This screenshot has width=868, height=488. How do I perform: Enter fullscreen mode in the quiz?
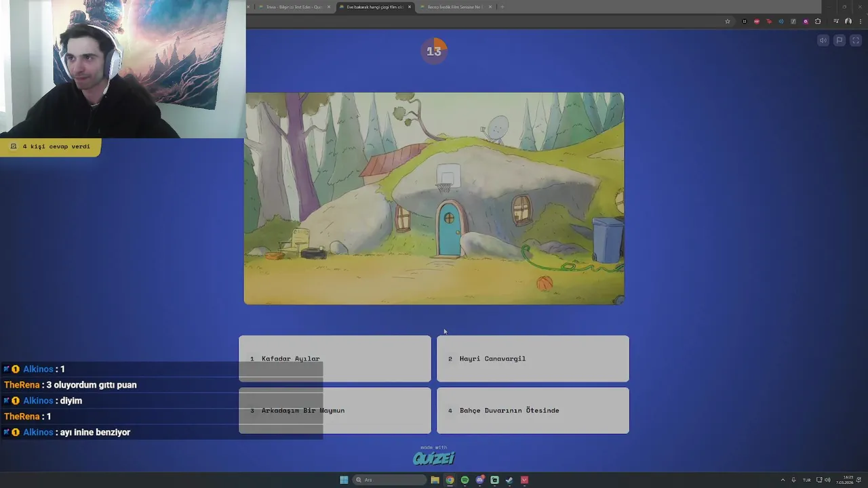pyautogui.click(x=856, y=41)
